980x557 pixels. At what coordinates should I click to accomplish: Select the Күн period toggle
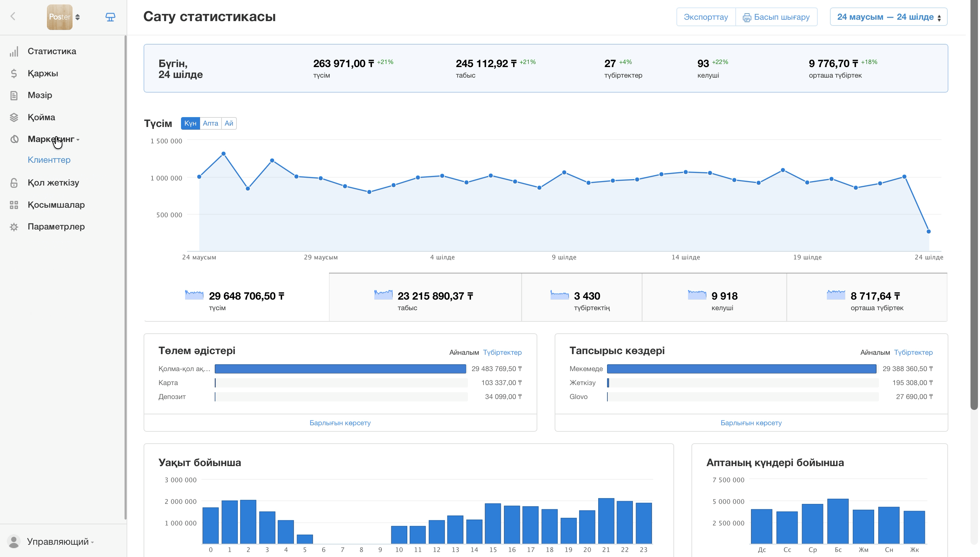click(190, 123)
